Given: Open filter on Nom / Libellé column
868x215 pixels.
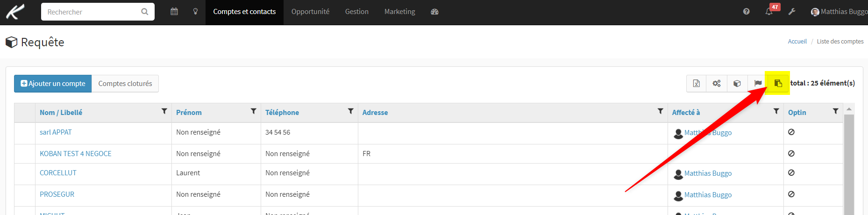Looking at the screenshot, I should [164, 111].
